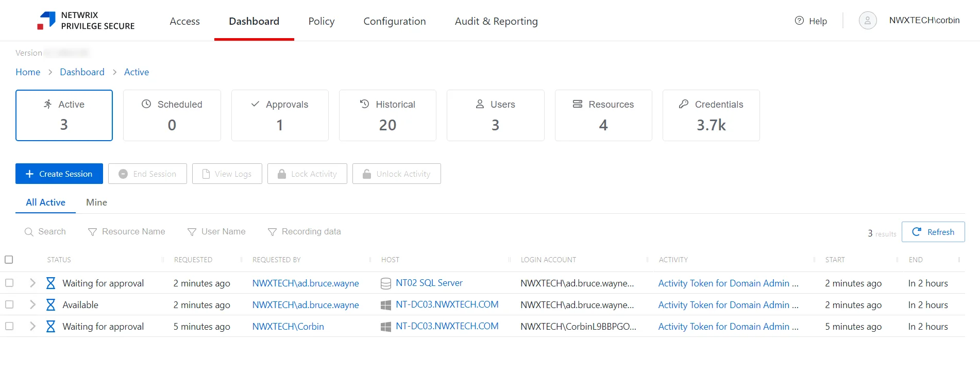Screen dimensions: 980x373
Task: Open the Policy menu
Action: (322, 21)
